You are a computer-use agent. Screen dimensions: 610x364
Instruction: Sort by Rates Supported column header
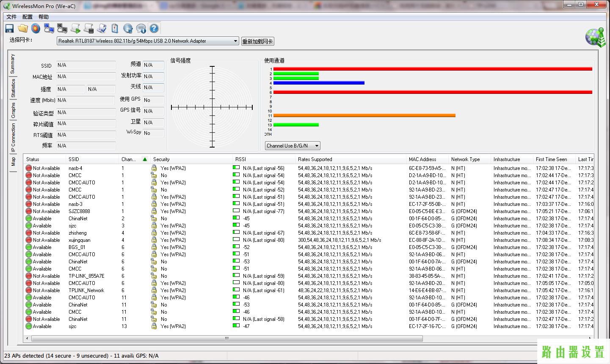pyautogui.click(x=351, y=159)
